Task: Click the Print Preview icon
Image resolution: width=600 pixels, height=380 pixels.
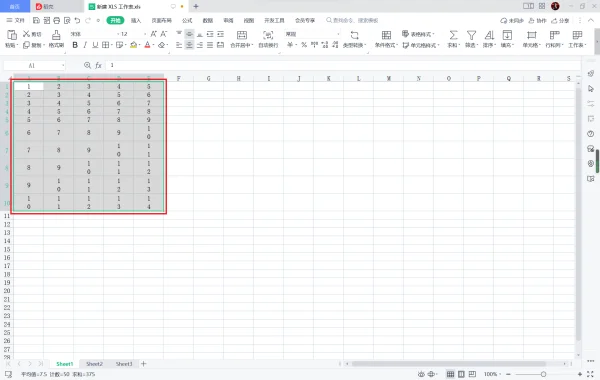Action: [x=67, y=20]
